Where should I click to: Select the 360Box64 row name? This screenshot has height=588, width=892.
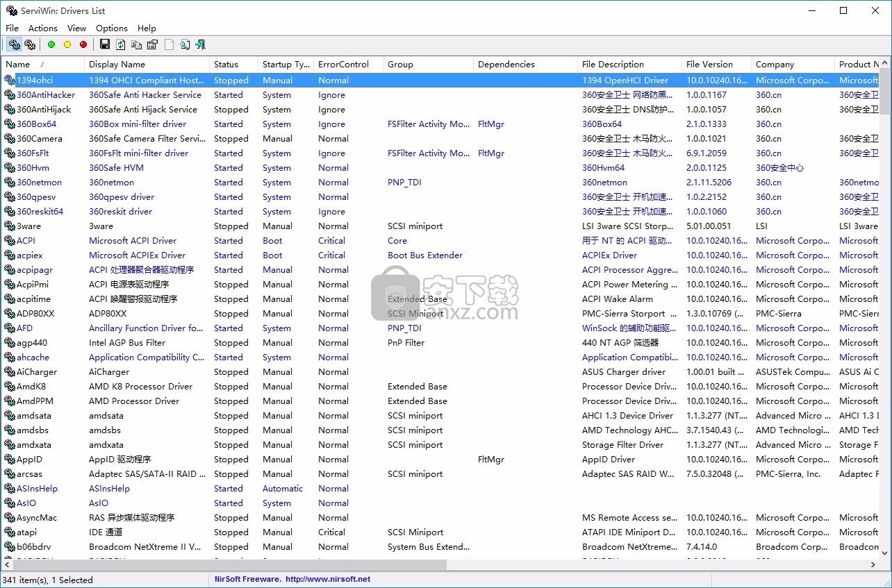point(37,124)
